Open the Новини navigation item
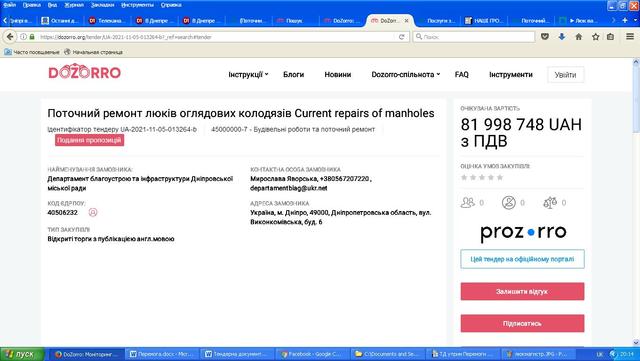 click(x=338, y=74)
